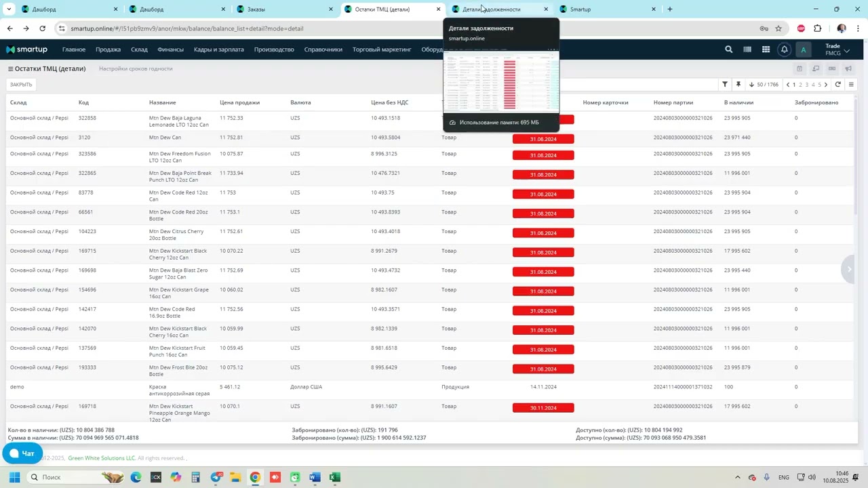Open the Склад menu
The height and width of the screenshot is (488, 868).
click(139, 49)
